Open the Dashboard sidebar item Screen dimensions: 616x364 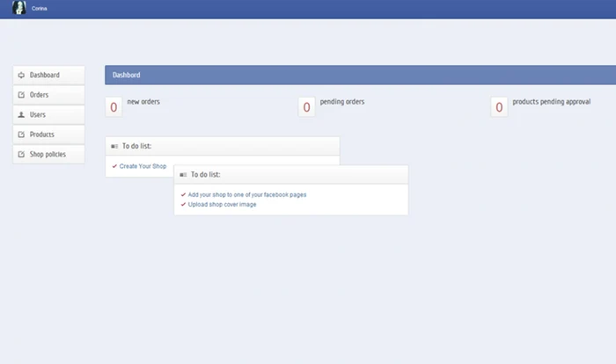pyautogui.click(x=48, y=75)
